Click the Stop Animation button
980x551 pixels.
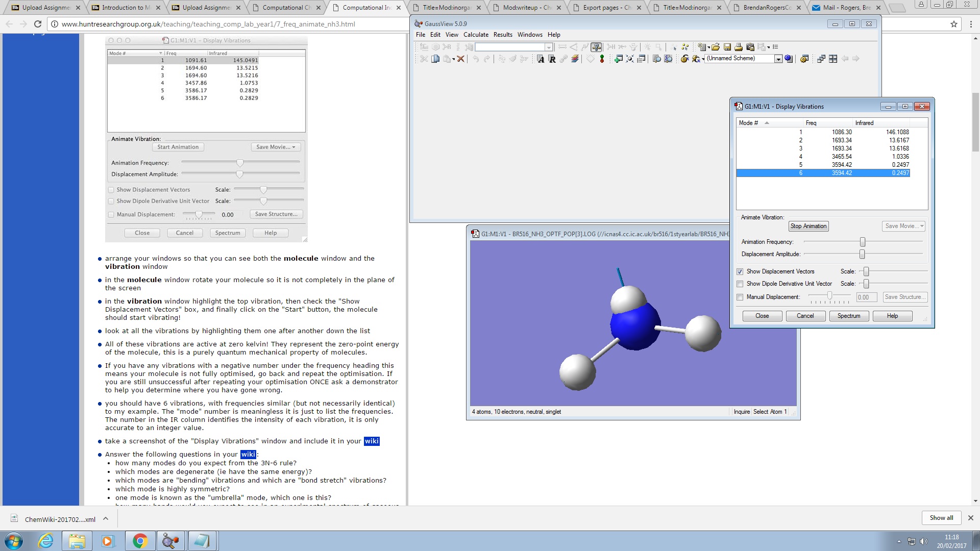(808, 227)
